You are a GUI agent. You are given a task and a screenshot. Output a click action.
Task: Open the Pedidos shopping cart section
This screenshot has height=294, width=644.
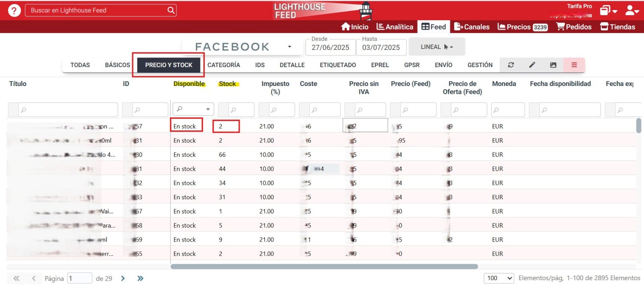(x=574, y=27)
